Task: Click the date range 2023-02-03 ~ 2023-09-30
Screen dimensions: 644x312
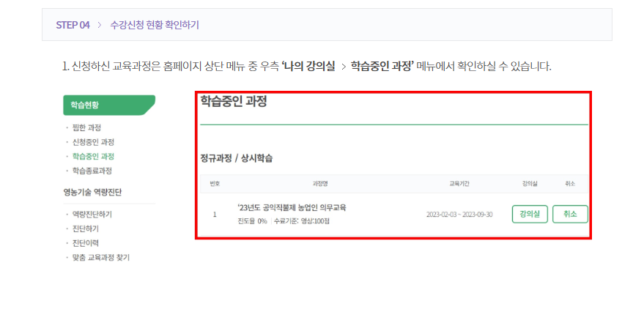Action: coord(459,215)
